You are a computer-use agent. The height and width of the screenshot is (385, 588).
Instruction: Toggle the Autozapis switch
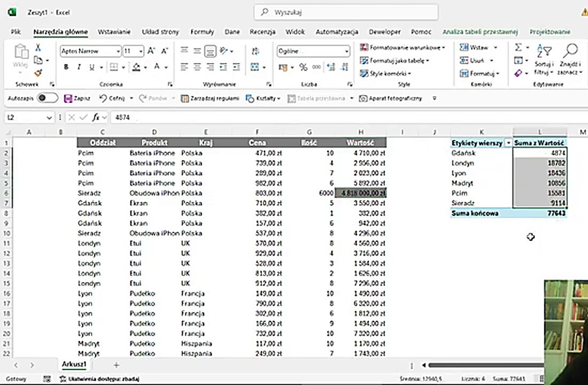[47, 98]
